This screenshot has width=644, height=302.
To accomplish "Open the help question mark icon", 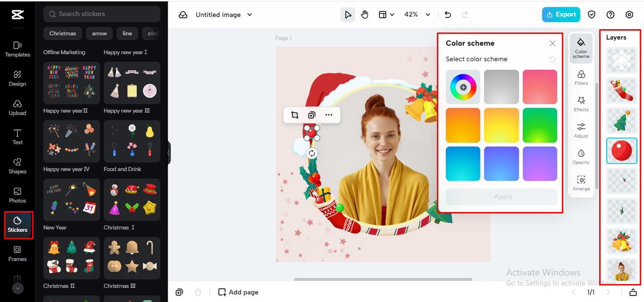I will tap(611, 15).
